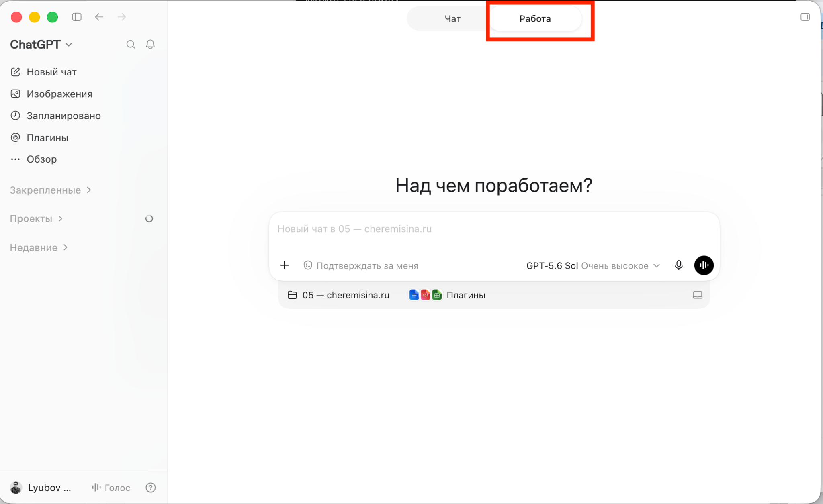The image size is (823, 504).
Task: Open the ChatGPT dropdown menu
Action: (41, 44)
